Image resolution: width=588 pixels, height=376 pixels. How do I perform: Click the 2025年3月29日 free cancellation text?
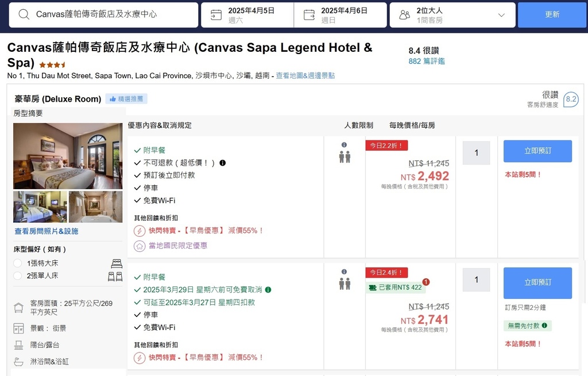tap(203, 290)
